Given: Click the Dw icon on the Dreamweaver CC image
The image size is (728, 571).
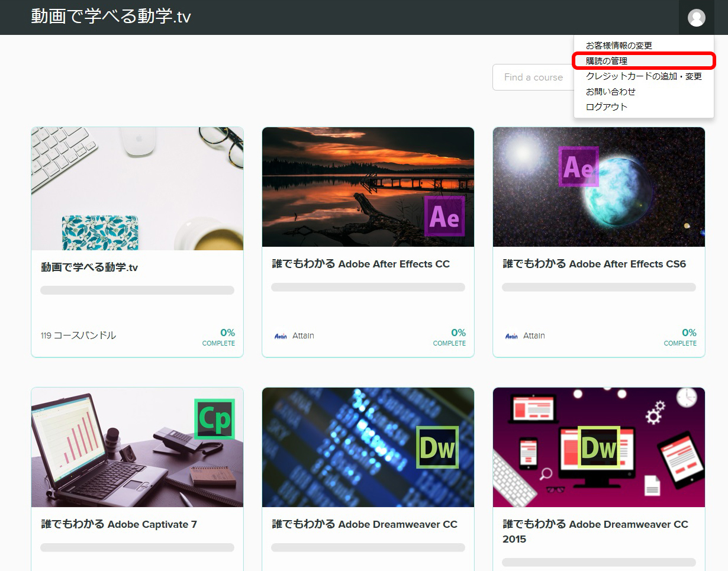Looking at the screenshot, I should (x=437, y=447).
